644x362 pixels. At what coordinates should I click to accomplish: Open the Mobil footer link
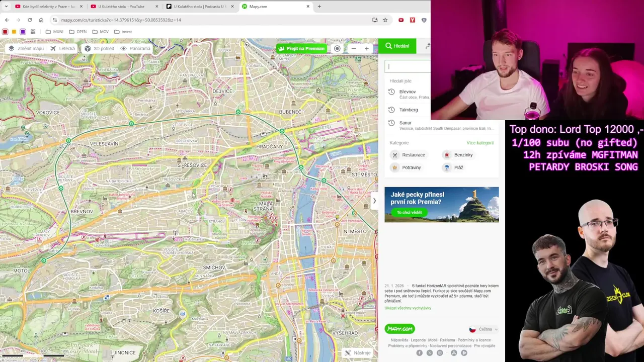click(x=433, y=340)
